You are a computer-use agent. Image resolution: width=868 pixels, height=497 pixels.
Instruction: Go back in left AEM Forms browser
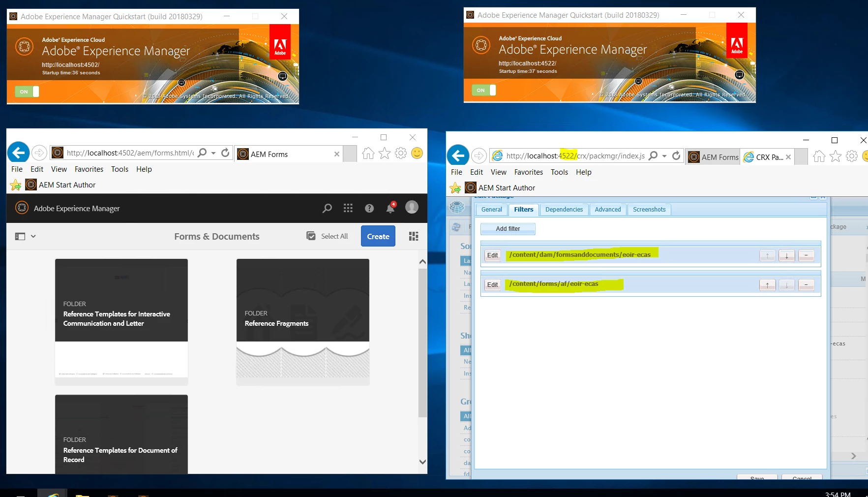point(18,153)
